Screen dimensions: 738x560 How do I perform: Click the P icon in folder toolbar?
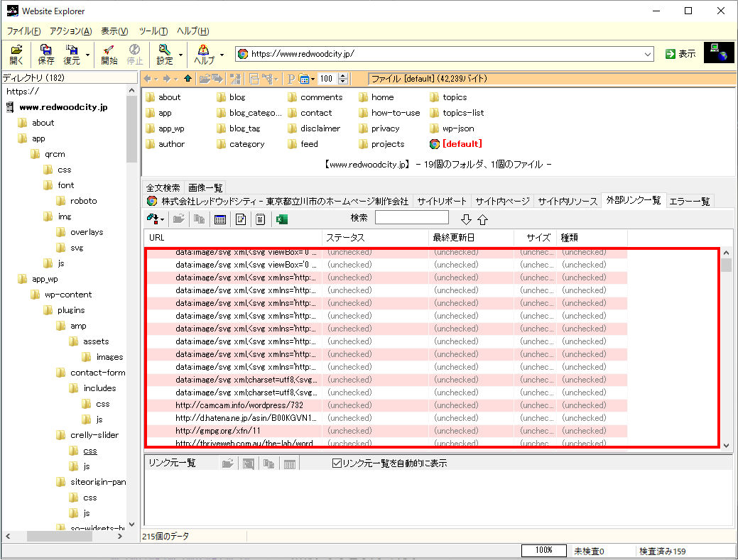[x=291, y=79]
